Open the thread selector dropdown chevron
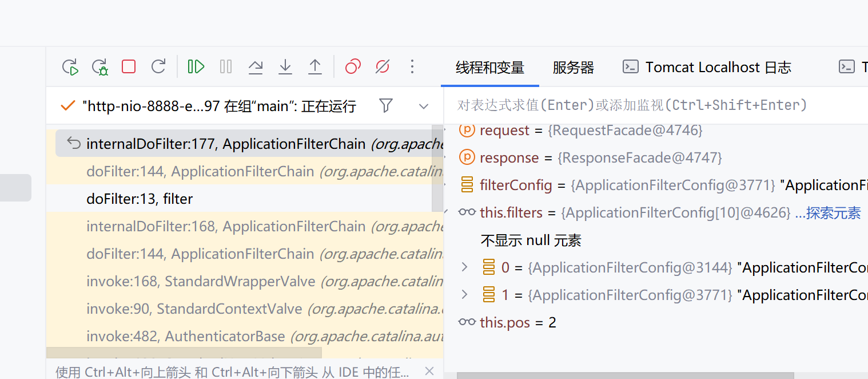Screen dimensions: 868x379 424,106
